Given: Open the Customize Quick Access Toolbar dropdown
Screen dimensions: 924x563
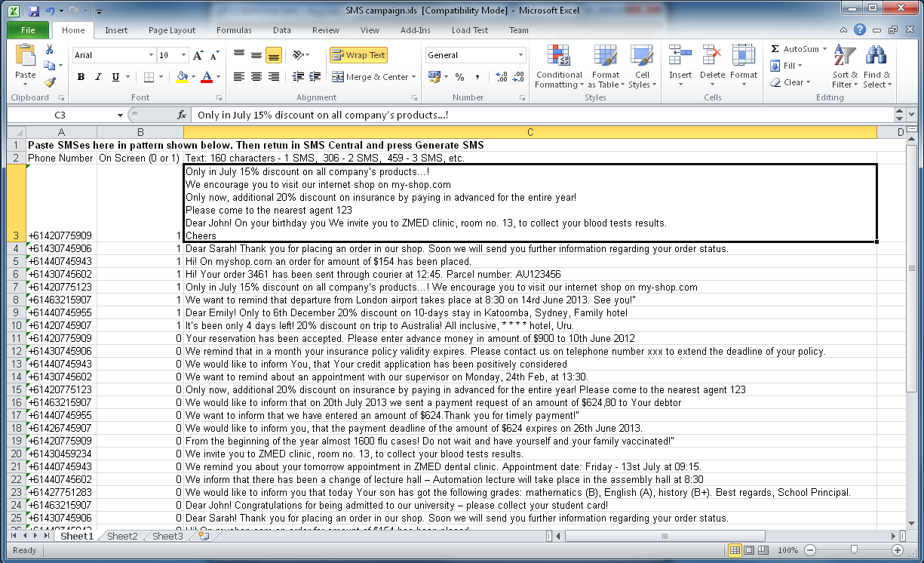Looking at the screenshot, I should coord(99,12).
